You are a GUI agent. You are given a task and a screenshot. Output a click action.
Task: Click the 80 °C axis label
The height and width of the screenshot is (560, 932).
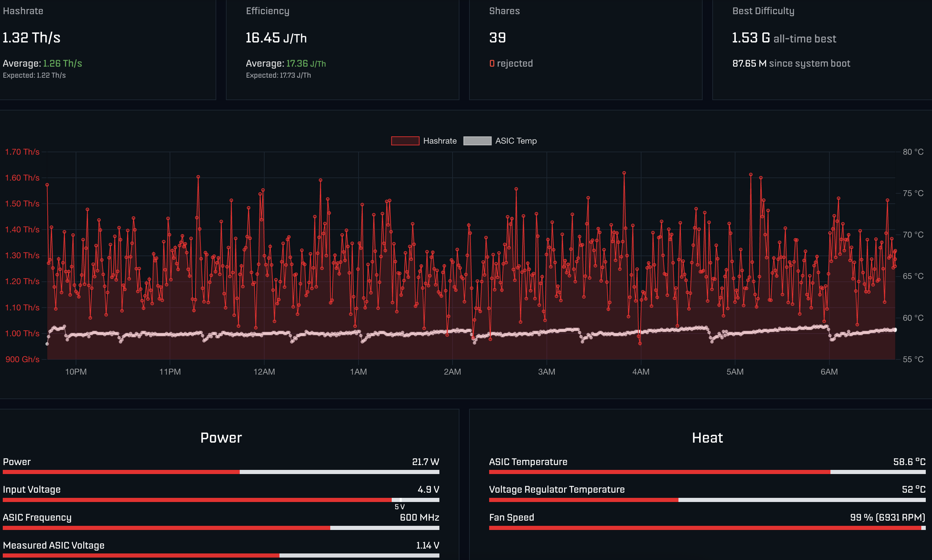(x=913, y=152)
